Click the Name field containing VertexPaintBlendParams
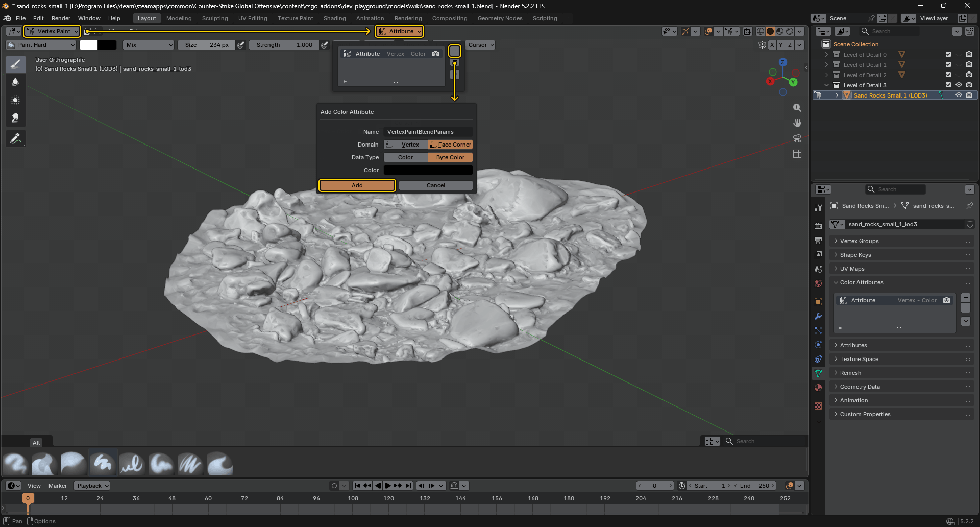980x527 pixels. 428,132
